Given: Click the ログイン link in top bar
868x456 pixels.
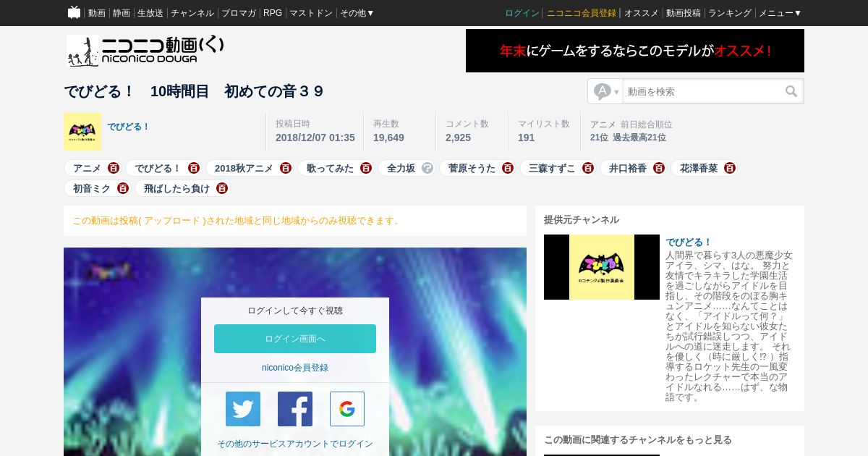Looking at the screenshot, I should coord(522,13).
